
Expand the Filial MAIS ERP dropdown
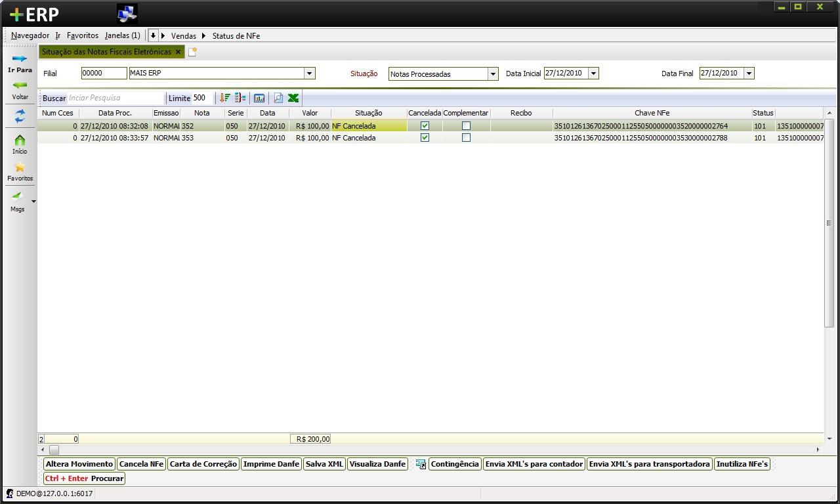pyautogui.click(x=310, y=73)
